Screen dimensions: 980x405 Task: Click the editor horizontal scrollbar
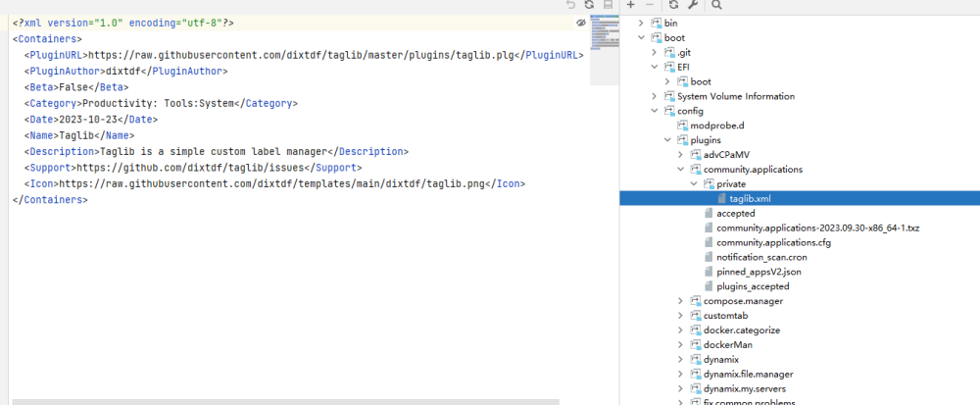pos(285,402)
